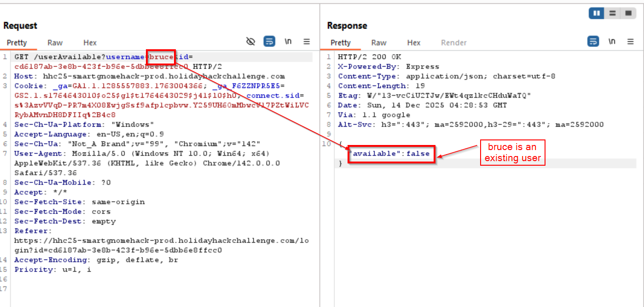Show non-printable characters in Response panel
This screenshot has width=644, height=307.
612,42
